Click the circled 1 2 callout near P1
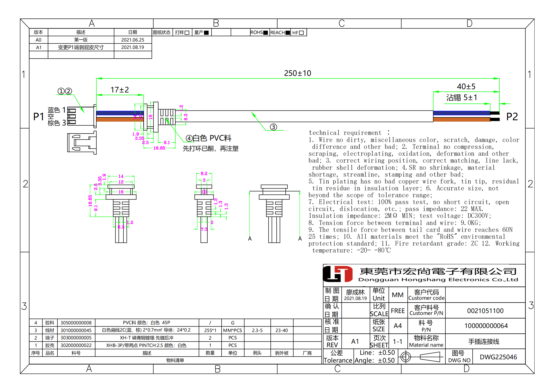Screen dimensions: 555x392 65,91
